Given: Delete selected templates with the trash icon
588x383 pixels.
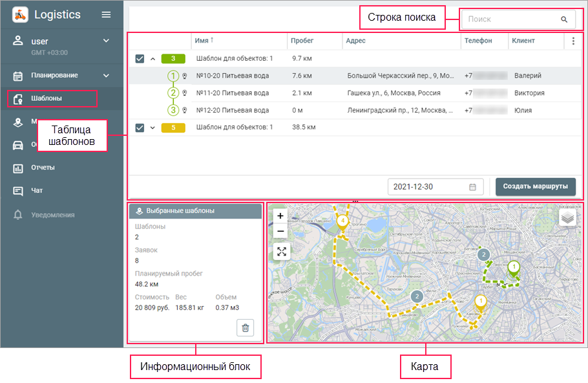Looking at the screenshot, I should 245,328.
